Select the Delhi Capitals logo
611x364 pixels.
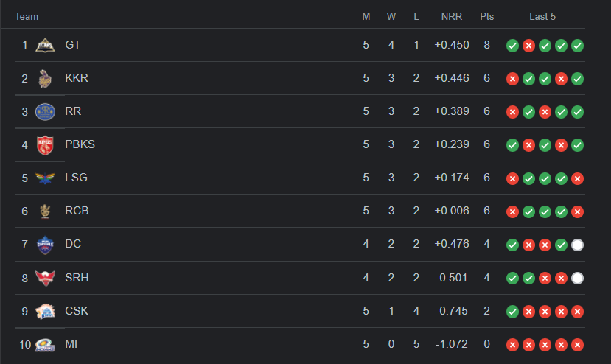coord(46,245)
